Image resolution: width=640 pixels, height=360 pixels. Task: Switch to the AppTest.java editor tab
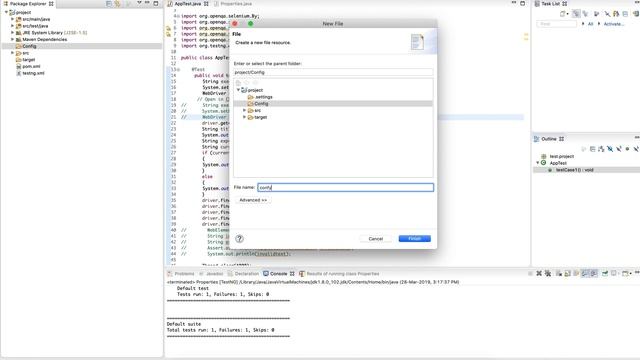point(188,4)
